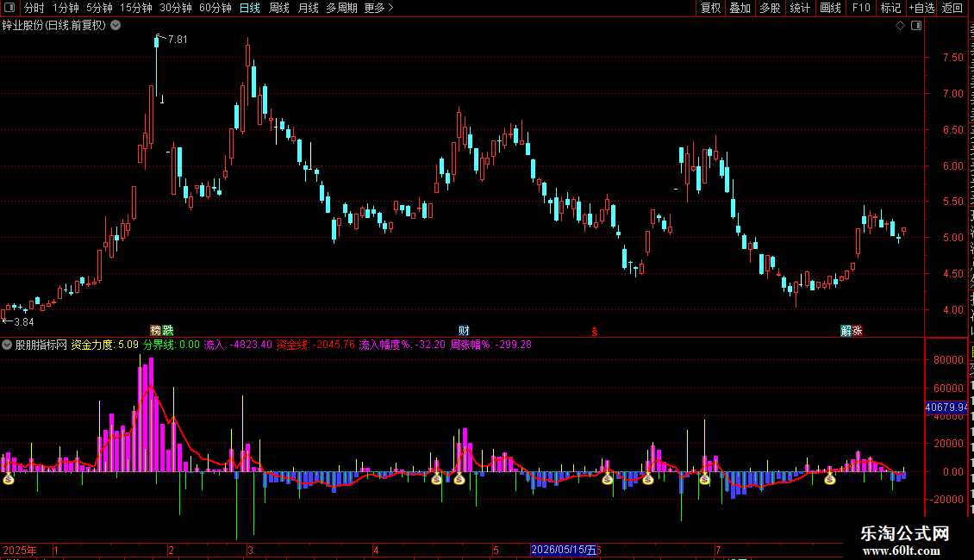Image resolution: width=974 pixels, height=560 pixels.
Task: Click the 3.84 low price label
Action: tap(23, 322)
